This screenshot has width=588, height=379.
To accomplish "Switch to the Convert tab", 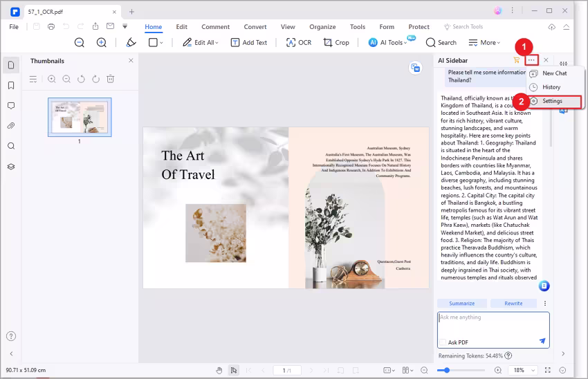I will [x=255, y=27].
